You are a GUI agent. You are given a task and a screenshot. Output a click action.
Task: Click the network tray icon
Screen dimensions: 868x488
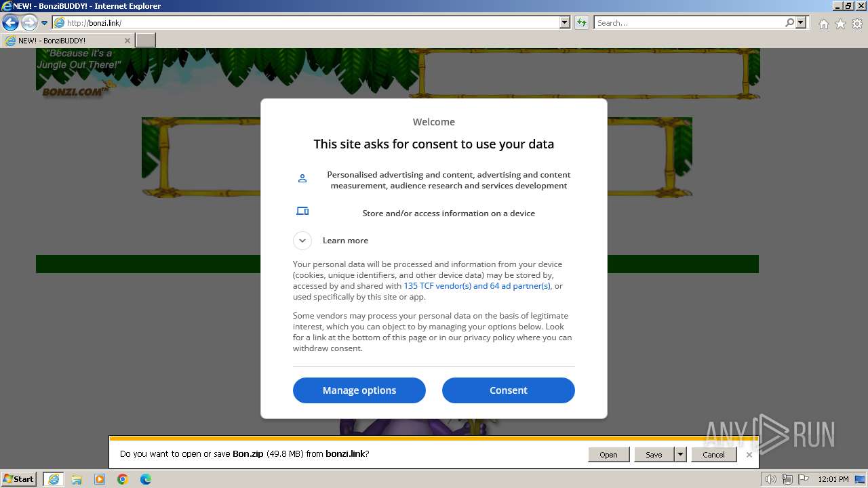tap(787, 479)
